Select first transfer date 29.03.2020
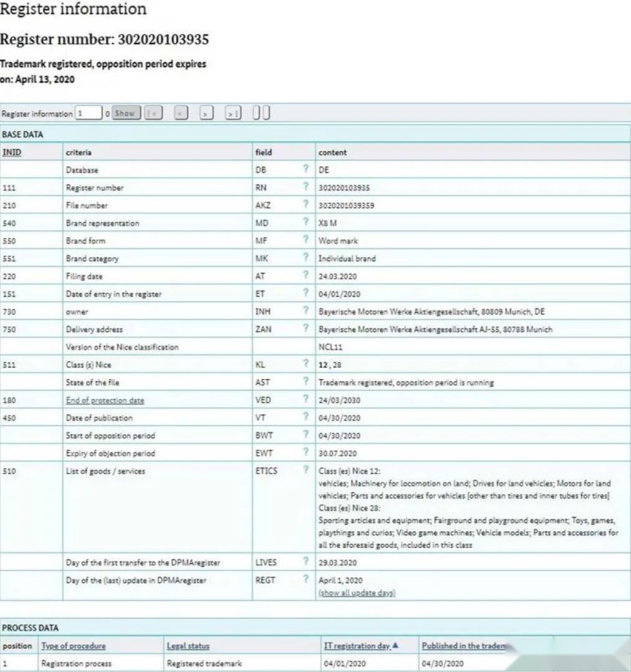The image size is (631, 672). (x=338, y=562)
